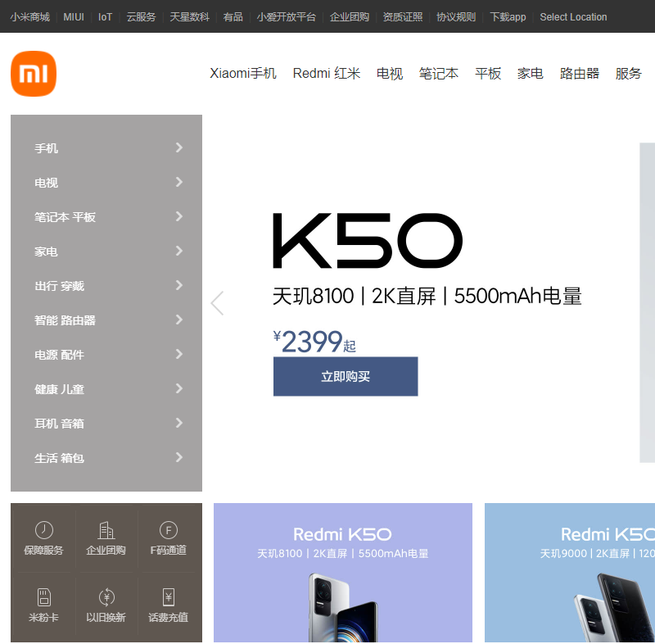655x644 pixels.
Task: Expand the 手机 category chevron
Action: [179, 147]
